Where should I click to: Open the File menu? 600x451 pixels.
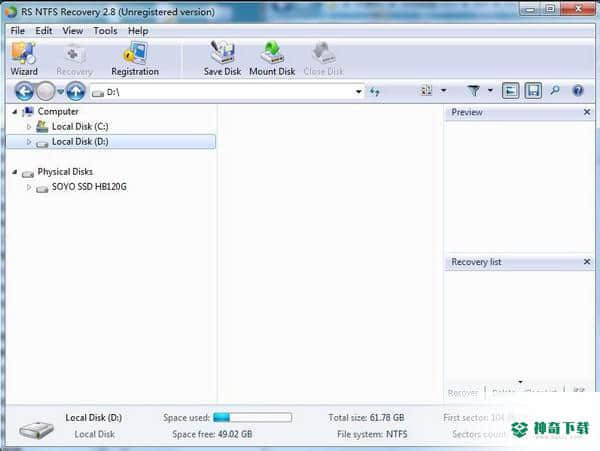[x=18, y=31]
